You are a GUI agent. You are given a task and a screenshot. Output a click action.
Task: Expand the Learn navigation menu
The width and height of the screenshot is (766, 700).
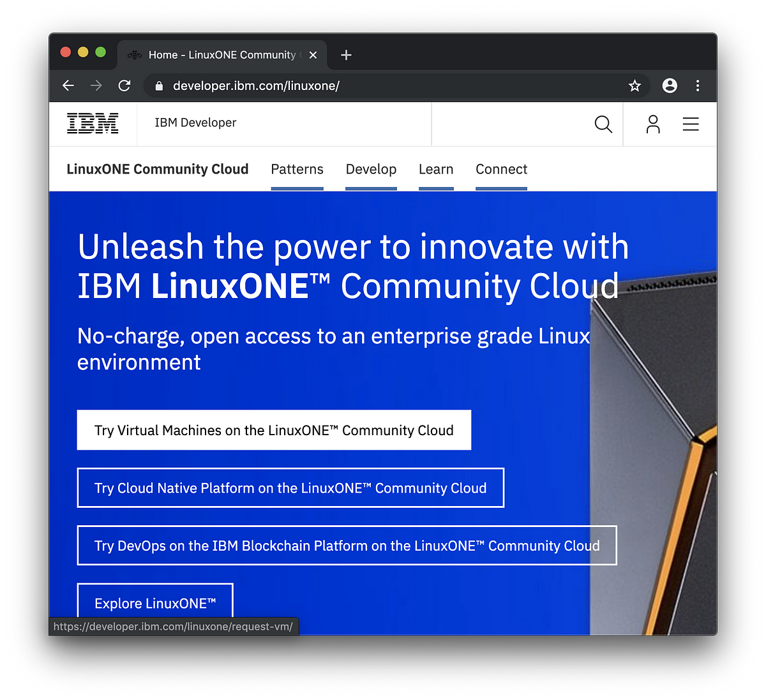pos(436,169)
